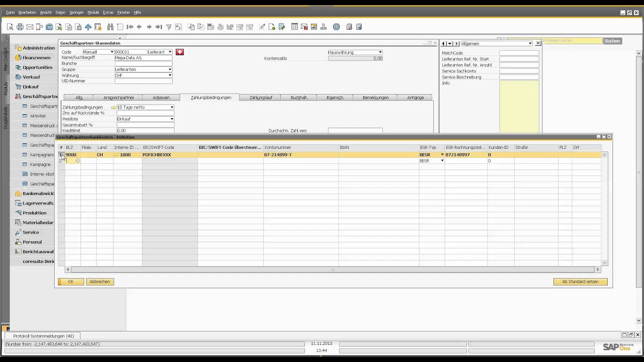Click the Suchen button
The height and width of the screenshot is (362, 644).
(x=612, y=41)
